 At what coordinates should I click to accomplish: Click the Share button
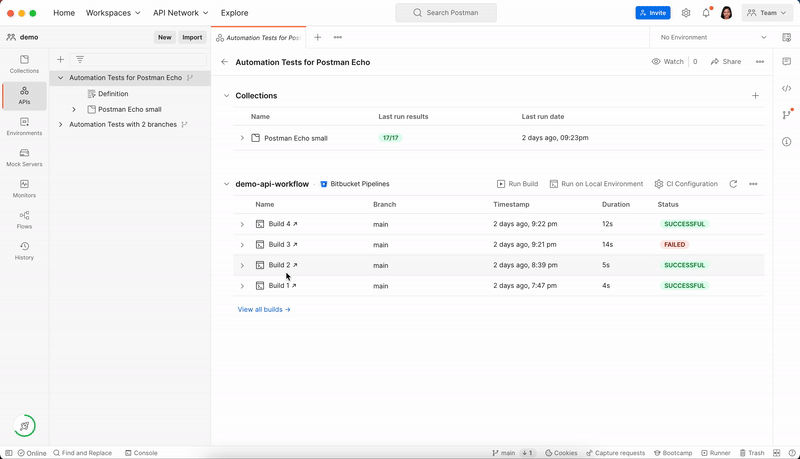(x=726, y=62)
